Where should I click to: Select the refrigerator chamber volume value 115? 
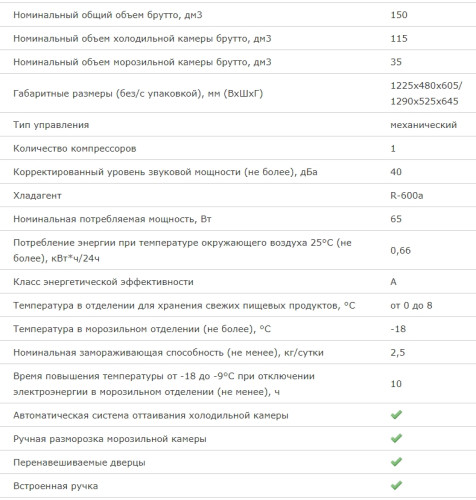(399, 38)
